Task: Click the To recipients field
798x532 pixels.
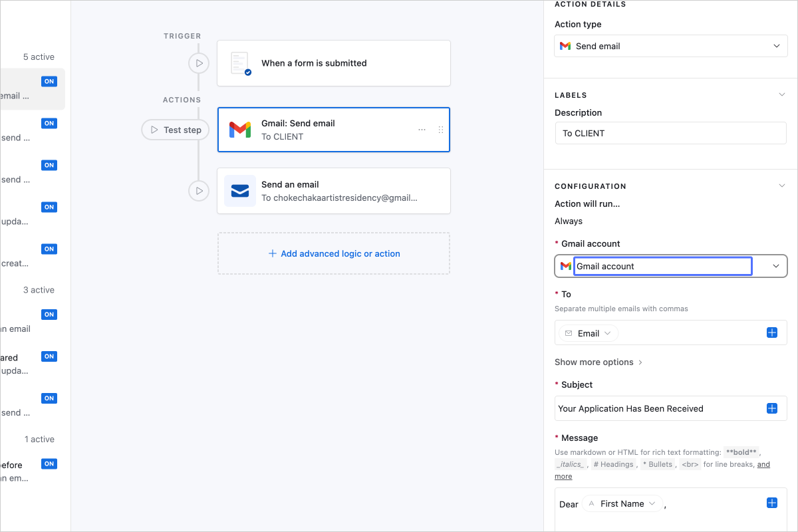Action: pos(671,332)
